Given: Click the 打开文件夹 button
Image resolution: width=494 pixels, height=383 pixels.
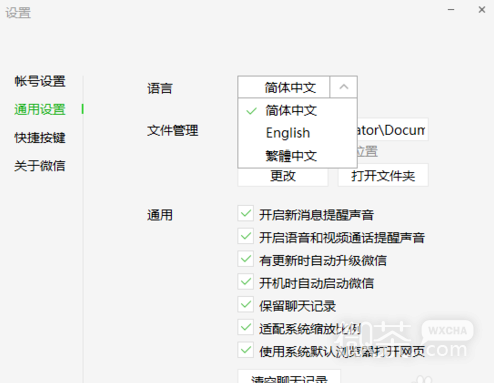Looking at the screenshot, I should pyautogui.click(x=383, y=175).
